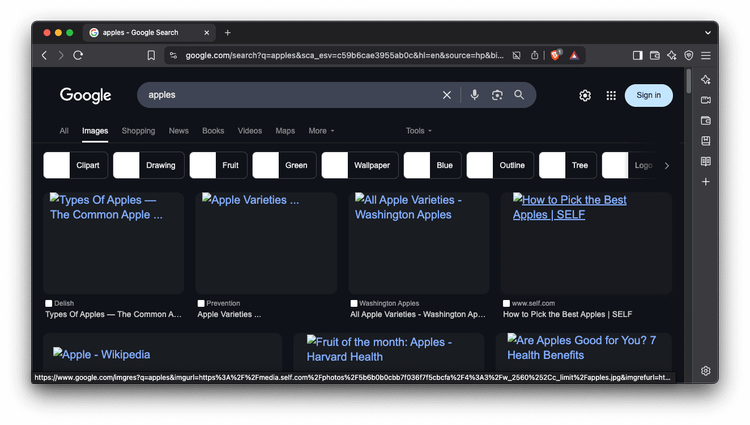The width and height of the screenshot is (750, 425).
Task: Open the share icon in the address bar
Action: coord(535,55)
